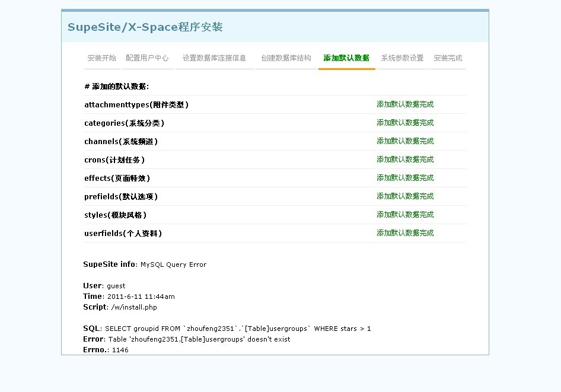Click attachmenttypes row 添加默认数据完成 status
The width and height of the screenshot is (561, 392).
pos(405,104)
